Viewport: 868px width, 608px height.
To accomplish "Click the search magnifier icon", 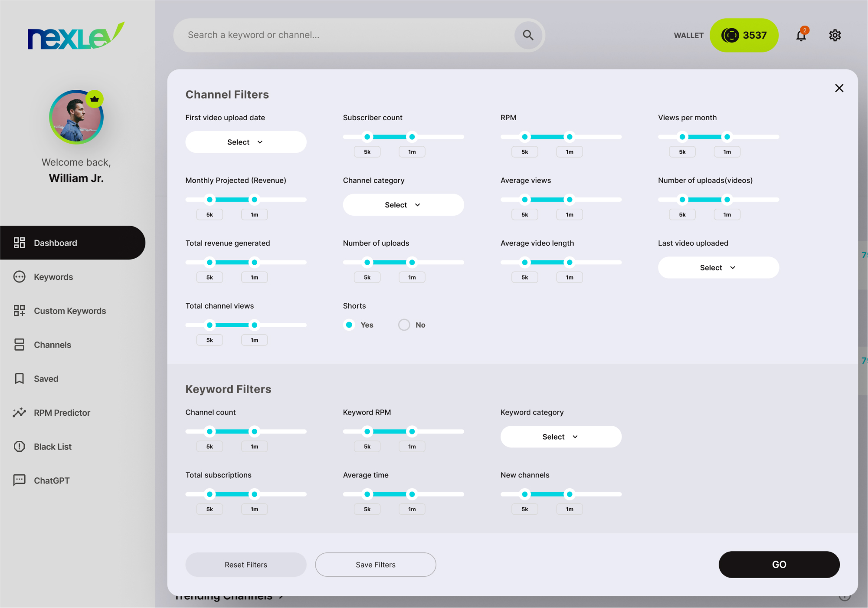I will click(x=527, y=35).
